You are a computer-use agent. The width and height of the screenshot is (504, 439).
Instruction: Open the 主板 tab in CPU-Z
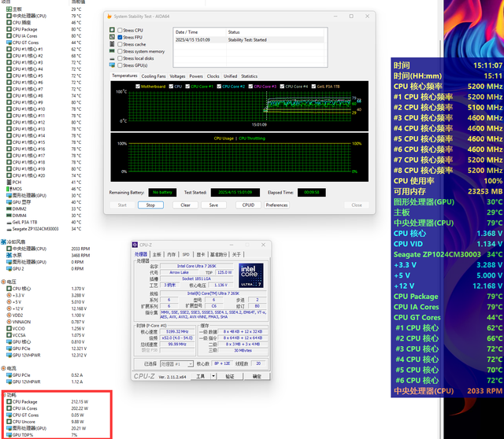[x=157, y=254]
